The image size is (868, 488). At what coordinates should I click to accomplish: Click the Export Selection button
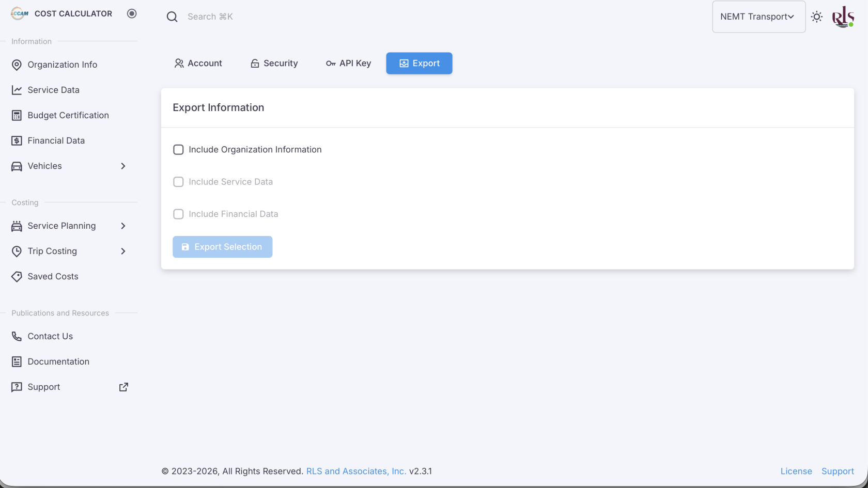(222, 247)
